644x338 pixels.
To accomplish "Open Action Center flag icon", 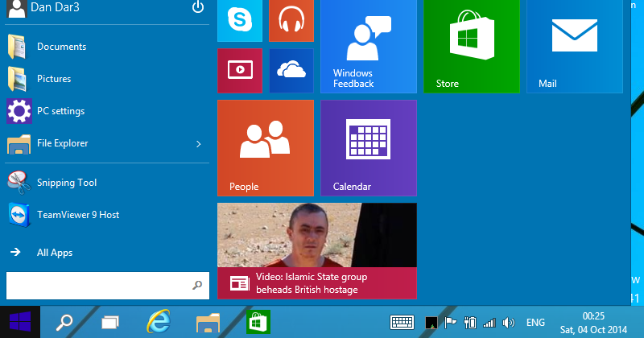I will click(x=450, y=323).
